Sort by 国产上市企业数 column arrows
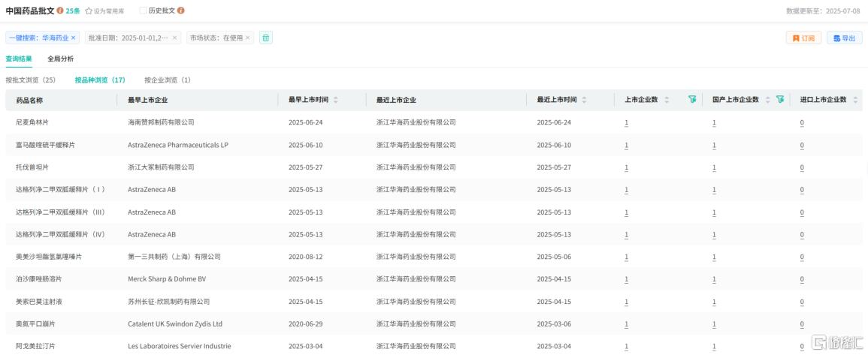Image resolution: width=868 pixels, height=355 pixels. pos(768,100)
